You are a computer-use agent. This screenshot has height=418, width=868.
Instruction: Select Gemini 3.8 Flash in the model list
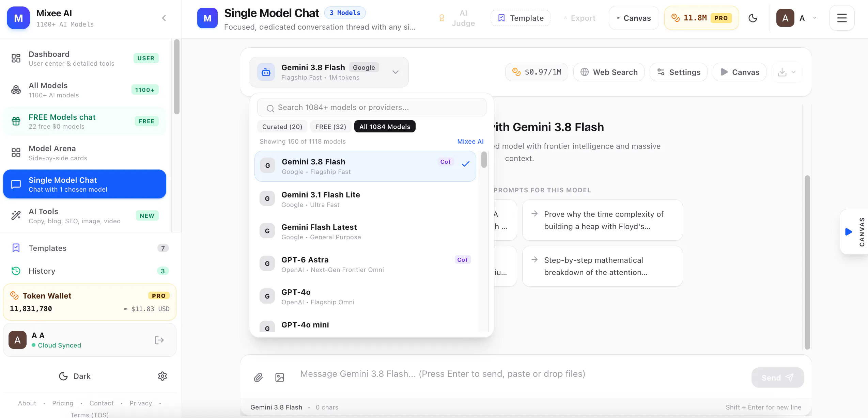365,166
